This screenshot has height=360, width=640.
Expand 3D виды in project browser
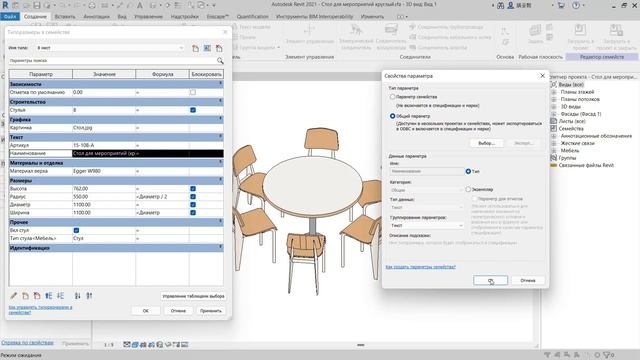[x=554, y=107]
